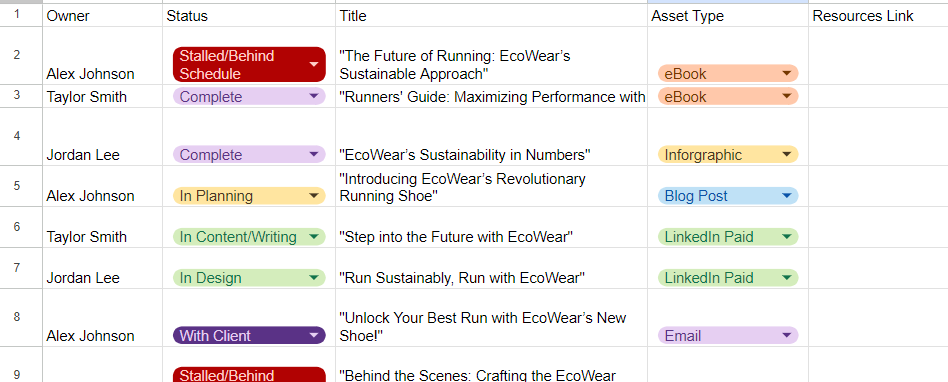Click empty Resources Link cell in eBook row 2
Image resolution: width=948 pixels, height=382 pixels.
[x=878, y=56]
